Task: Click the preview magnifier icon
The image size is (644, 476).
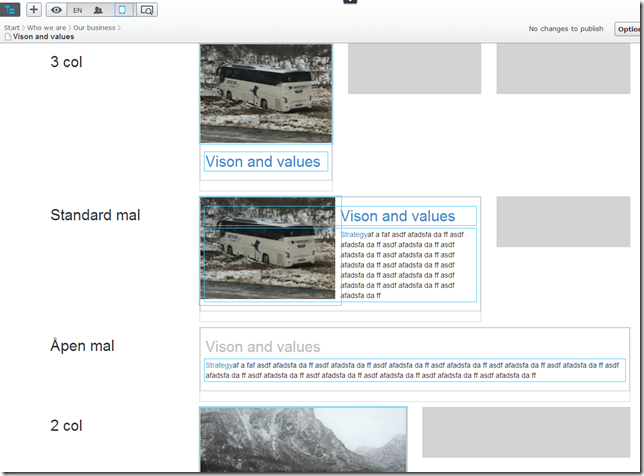Action: point(147,9)
